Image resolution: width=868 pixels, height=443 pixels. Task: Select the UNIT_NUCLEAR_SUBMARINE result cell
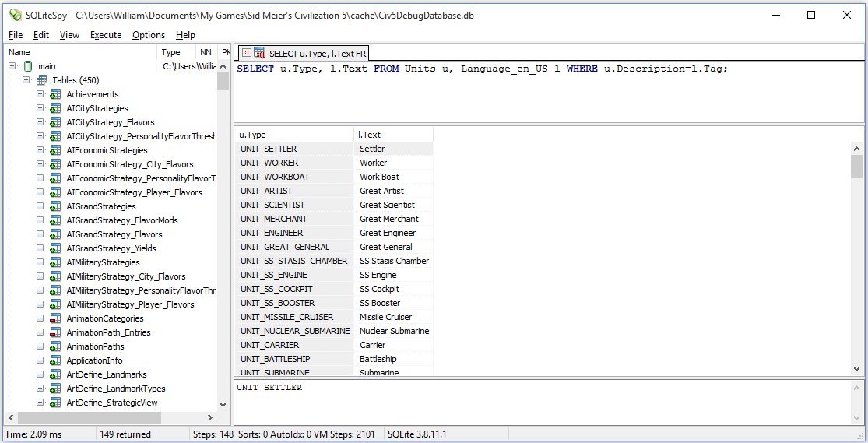pos(294,331)
